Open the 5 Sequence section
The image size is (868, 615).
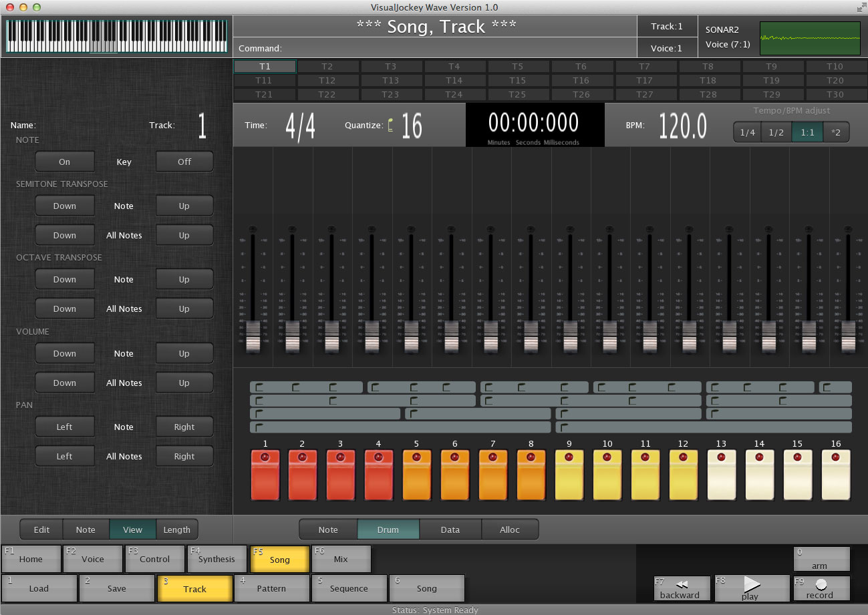pyautogui.click(x=349, y=588)
